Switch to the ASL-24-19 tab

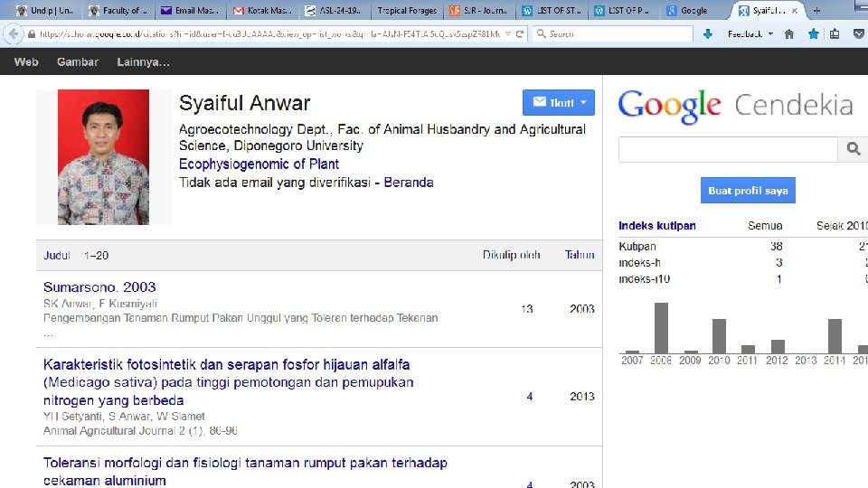[x=335, y=11]
